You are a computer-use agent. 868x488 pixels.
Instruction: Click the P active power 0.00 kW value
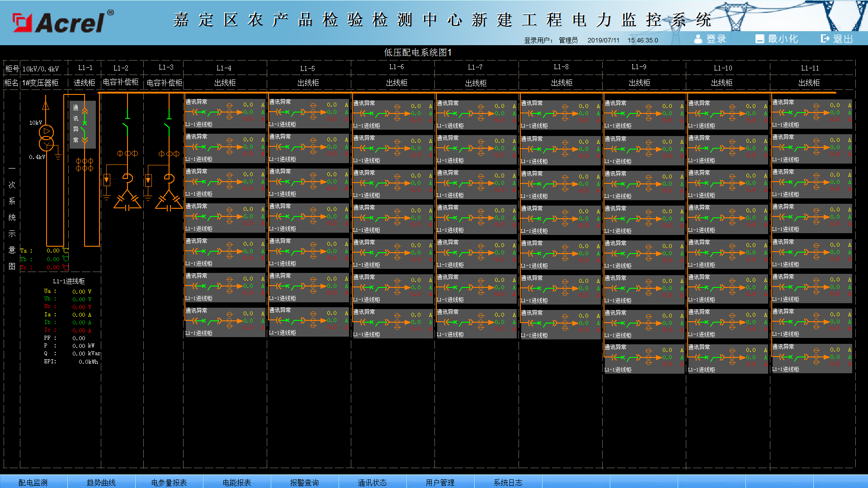pyautogui.click(x=84, y=346)
